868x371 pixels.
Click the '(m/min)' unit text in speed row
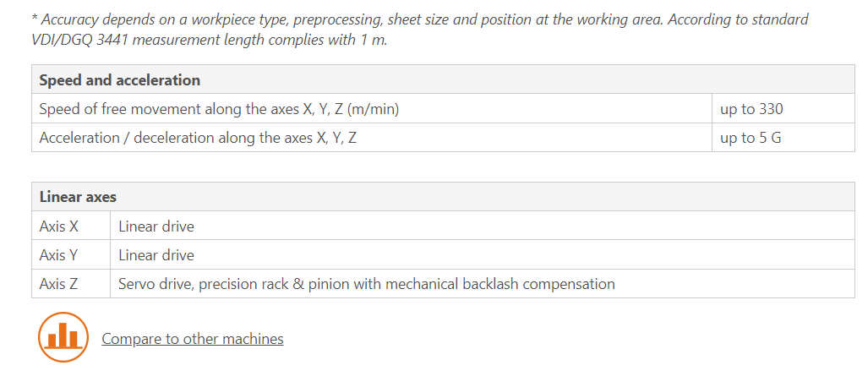[373, 109]
